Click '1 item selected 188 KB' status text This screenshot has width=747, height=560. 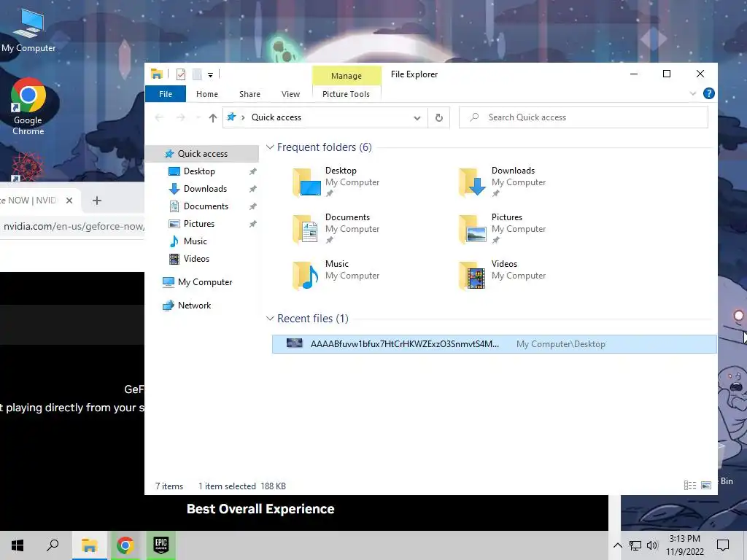click(242, 486)
